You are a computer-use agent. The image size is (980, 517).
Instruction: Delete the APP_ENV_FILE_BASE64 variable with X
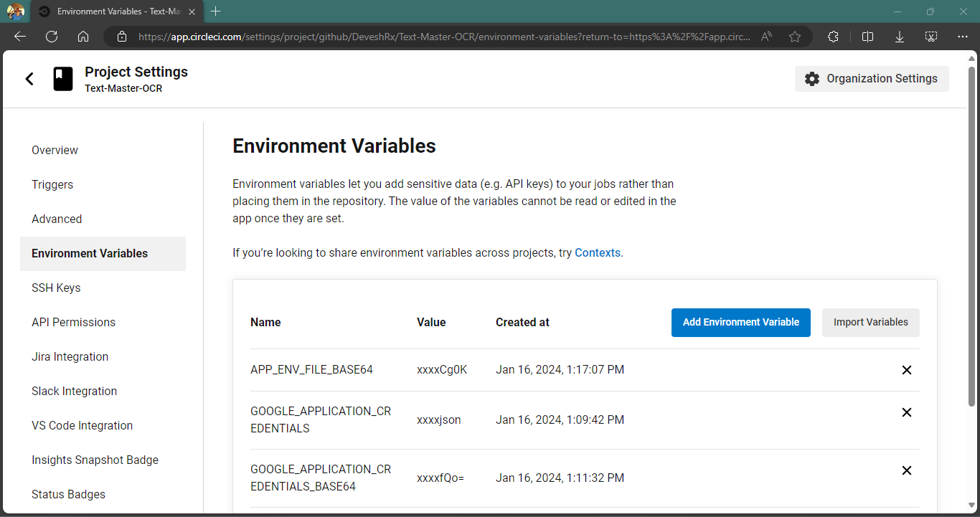(907, 370)
